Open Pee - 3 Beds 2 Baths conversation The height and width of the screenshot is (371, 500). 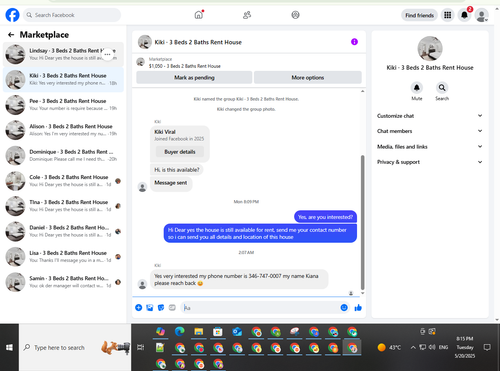[x=63, y=105]
